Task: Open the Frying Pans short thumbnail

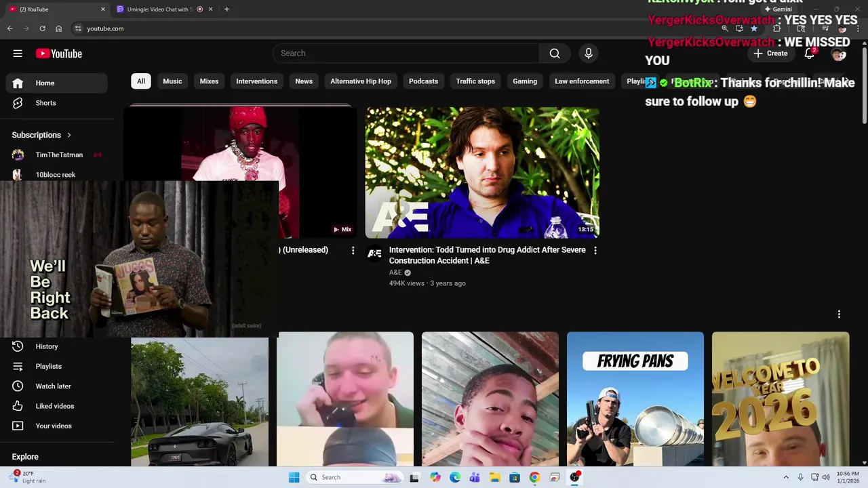Action: (x=635, y=399)
